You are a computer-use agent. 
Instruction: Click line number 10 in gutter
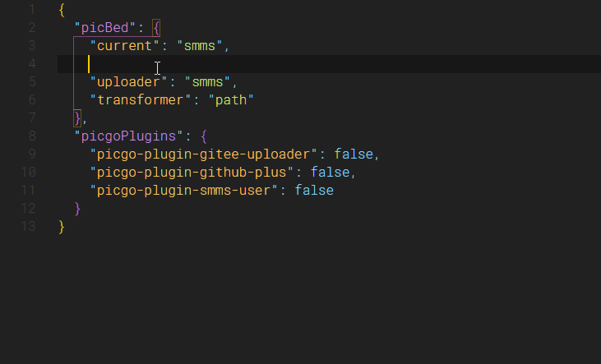tap(28, 172)
